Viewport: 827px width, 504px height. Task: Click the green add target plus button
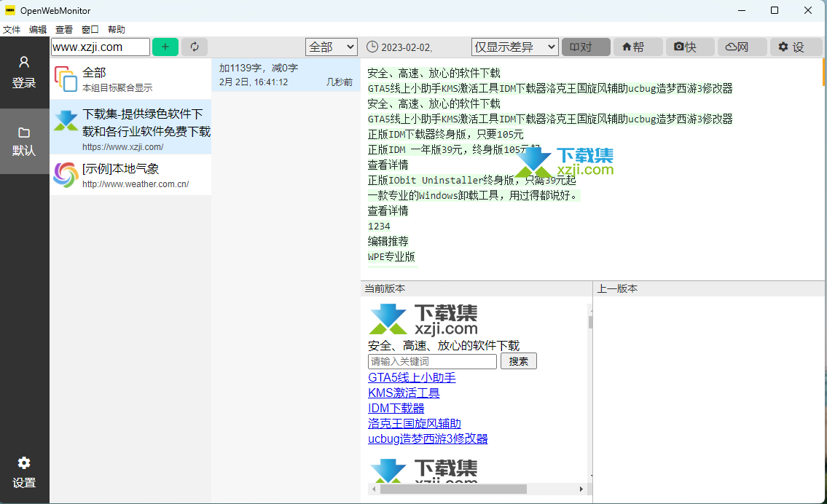pos(165,47)
